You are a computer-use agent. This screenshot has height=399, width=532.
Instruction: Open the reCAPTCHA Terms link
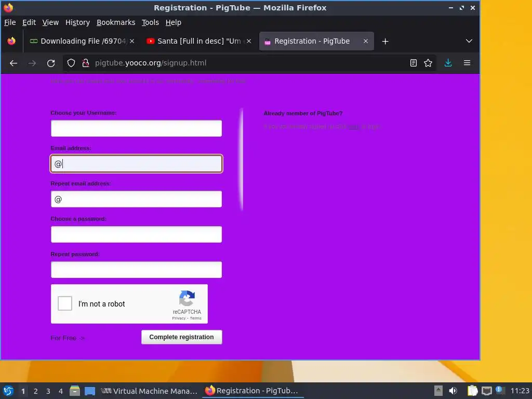[x=196, y=318]
